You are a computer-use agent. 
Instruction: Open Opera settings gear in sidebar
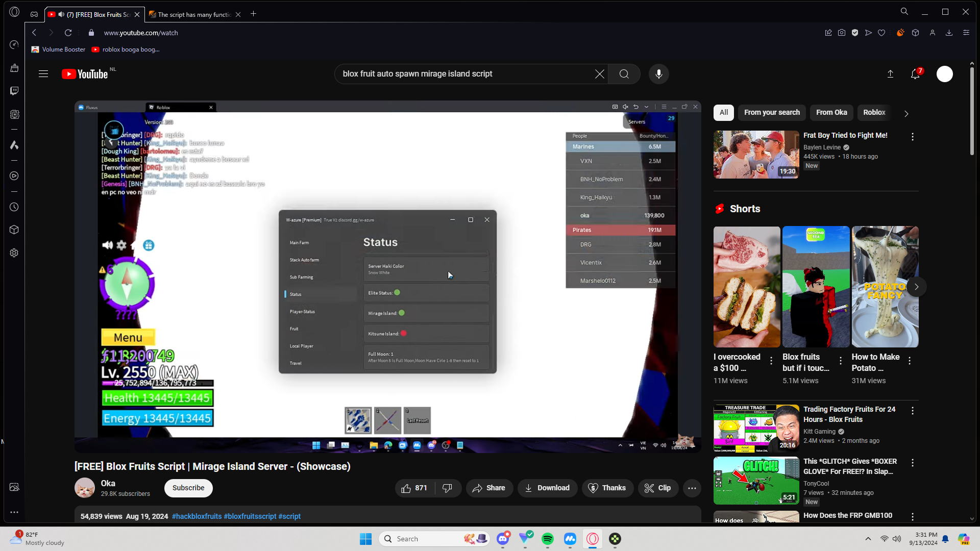click(14, 253)
